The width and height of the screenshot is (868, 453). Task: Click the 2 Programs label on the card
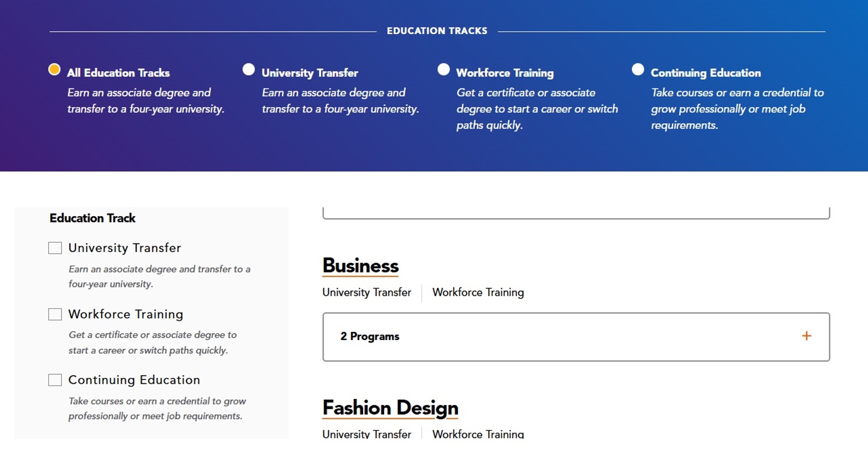click(369, 336)
